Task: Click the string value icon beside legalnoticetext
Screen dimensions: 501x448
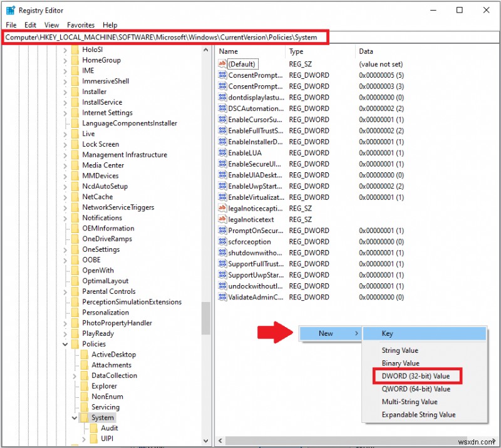Action: 222,219
